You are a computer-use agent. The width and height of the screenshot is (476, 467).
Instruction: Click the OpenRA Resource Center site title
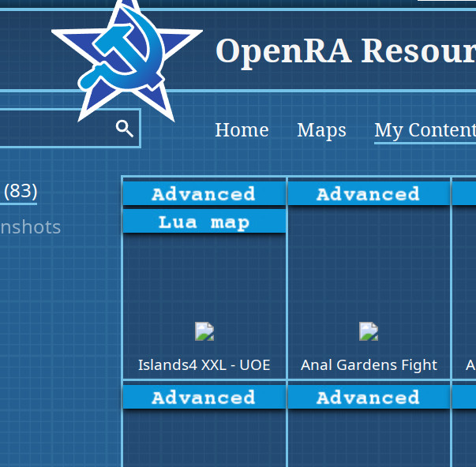pyautogui.click(x=345, y=51)
